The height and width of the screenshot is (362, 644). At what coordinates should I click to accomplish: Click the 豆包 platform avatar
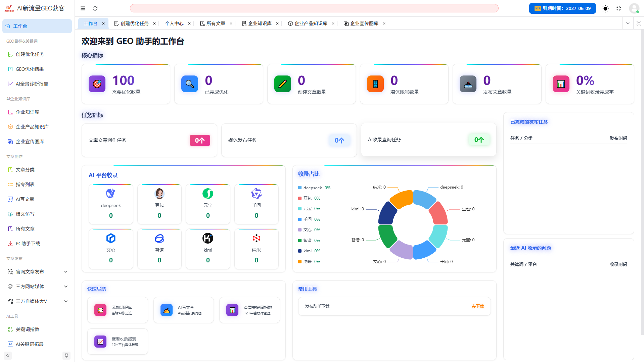[x=159, y=194]
